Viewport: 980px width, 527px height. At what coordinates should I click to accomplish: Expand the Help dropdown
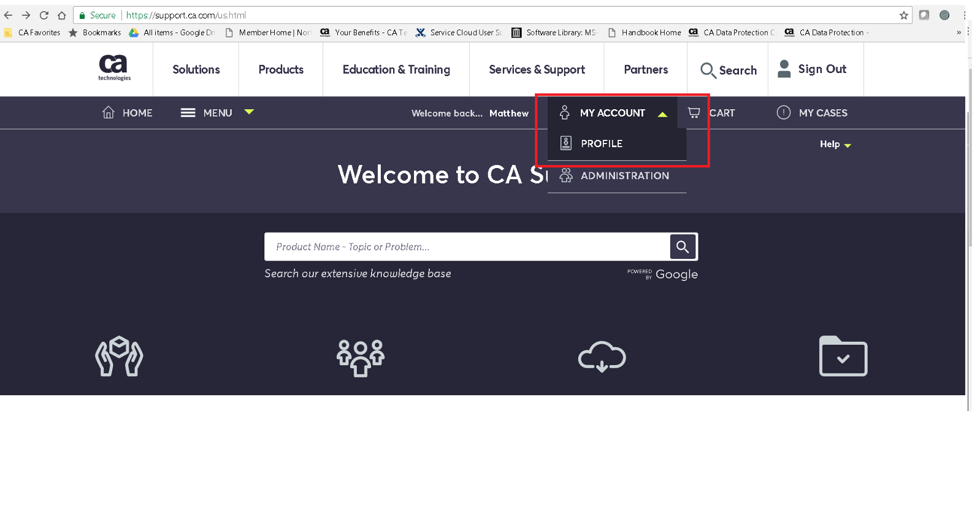(835, 144)
